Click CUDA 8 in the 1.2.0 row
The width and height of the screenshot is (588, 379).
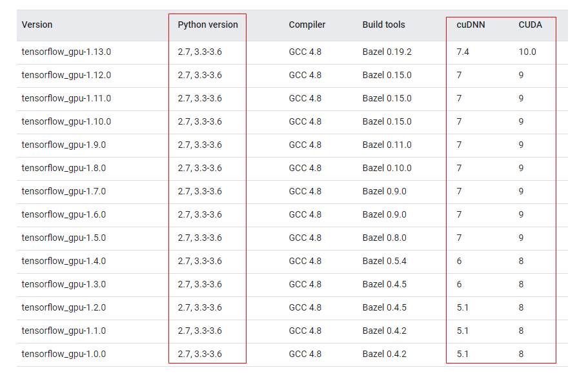521,308
